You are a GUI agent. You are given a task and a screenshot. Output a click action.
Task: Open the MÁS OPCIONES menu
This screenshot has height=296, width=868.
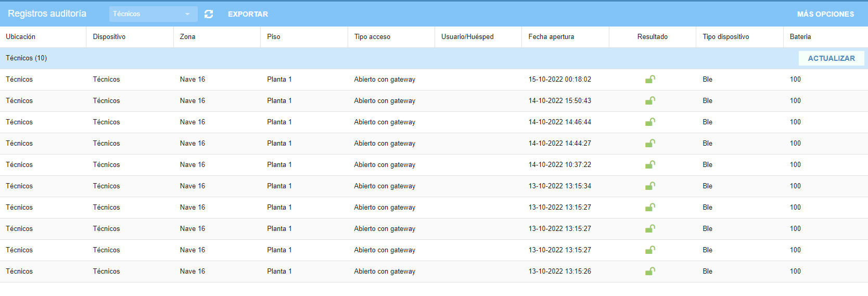(x=825, y=14)
